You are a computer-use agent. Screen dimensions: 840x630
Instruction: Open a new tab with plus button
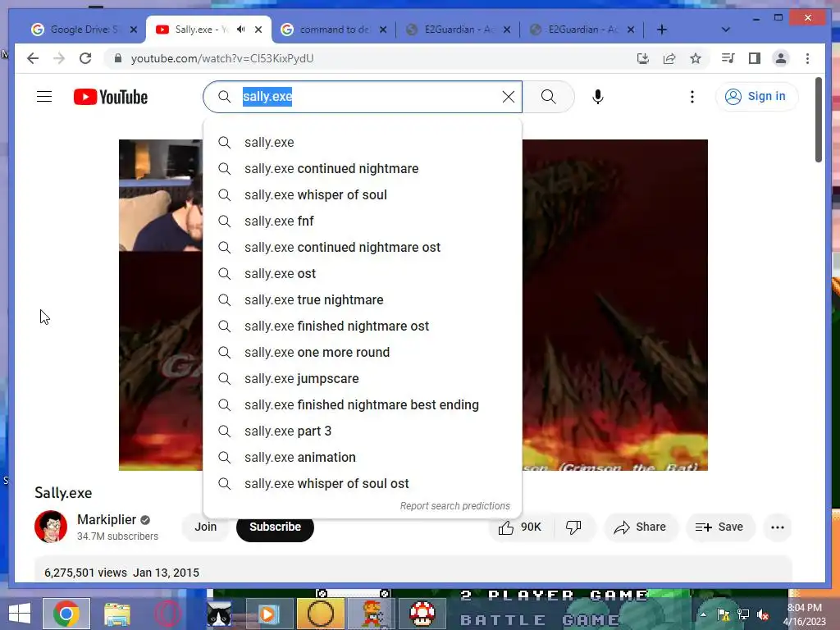[x=662, y=30]
